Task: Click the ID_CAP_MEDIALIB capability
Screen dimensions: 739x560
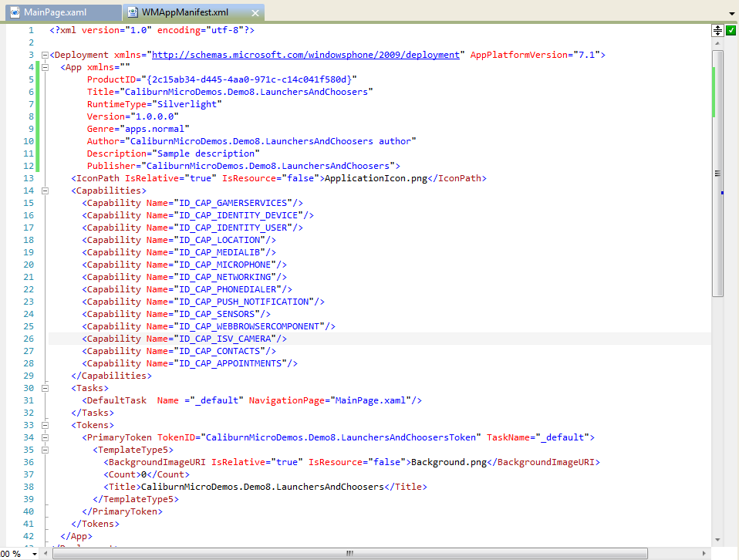Action: click(179, 253)
